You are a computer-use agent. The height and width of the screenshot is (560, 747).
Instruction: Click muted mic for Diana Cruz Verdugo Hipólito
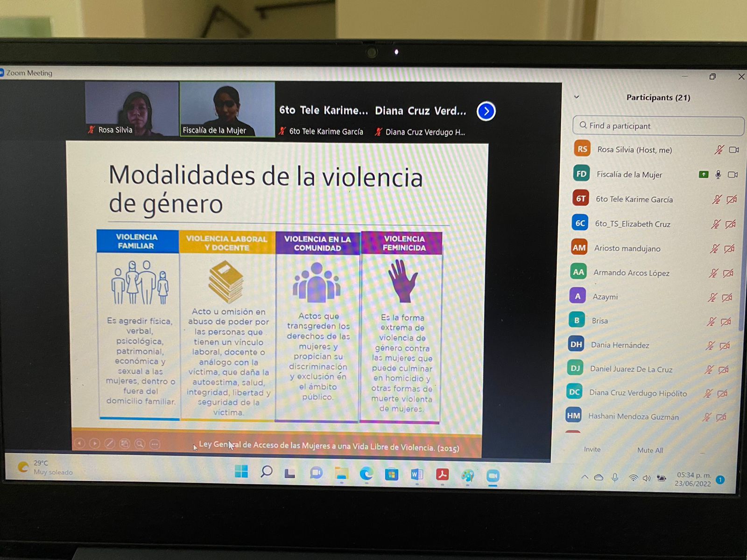708,393
